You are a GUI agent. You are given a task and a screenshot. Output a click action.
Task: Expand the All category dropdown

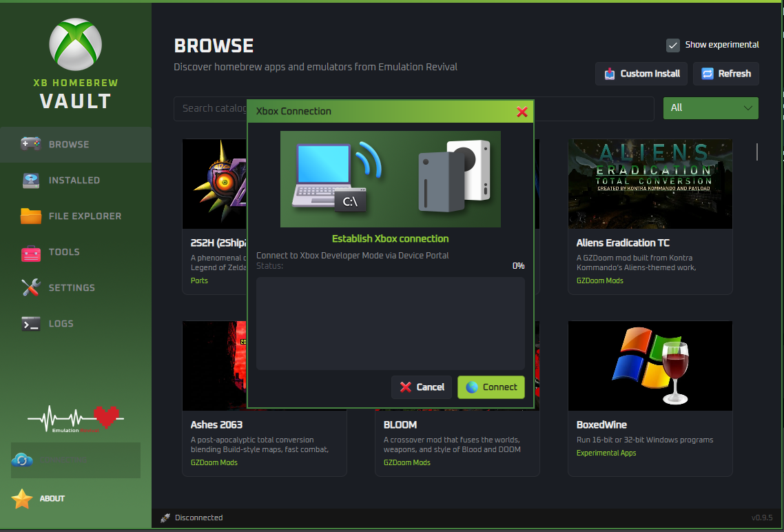[x=710, y=108]
